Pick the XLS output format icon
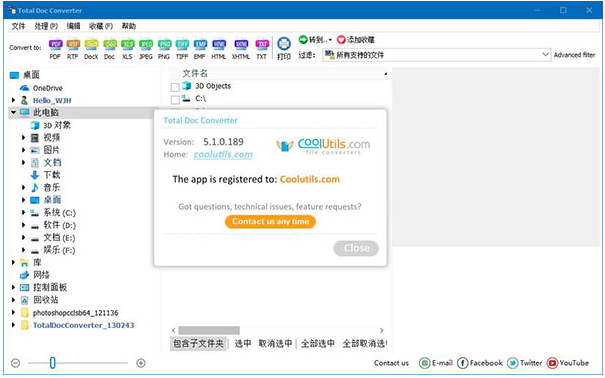This screenshot has width=605, height=378. (127, 45)
